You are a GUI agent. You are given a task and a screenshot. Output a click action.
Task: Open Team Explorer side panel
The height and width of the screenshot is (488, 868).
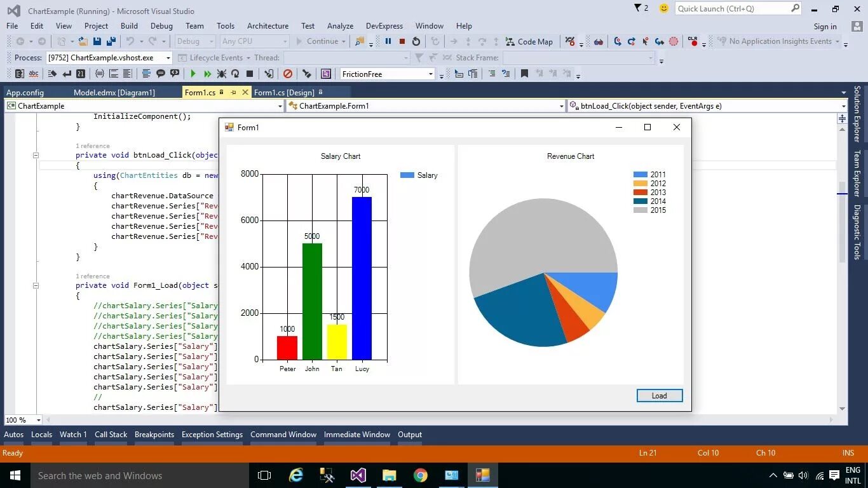[857, 173]
